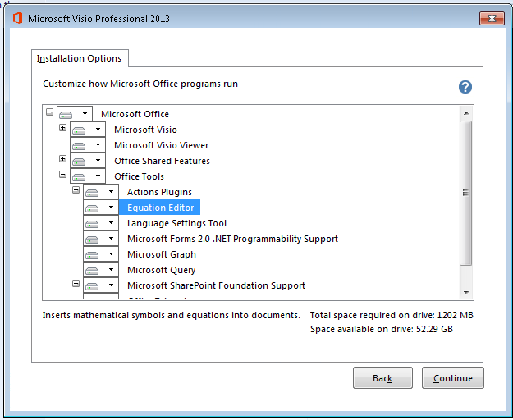Click the scrollbar down arrow
This screenshot has width=513, height=420.
point(466,292)
